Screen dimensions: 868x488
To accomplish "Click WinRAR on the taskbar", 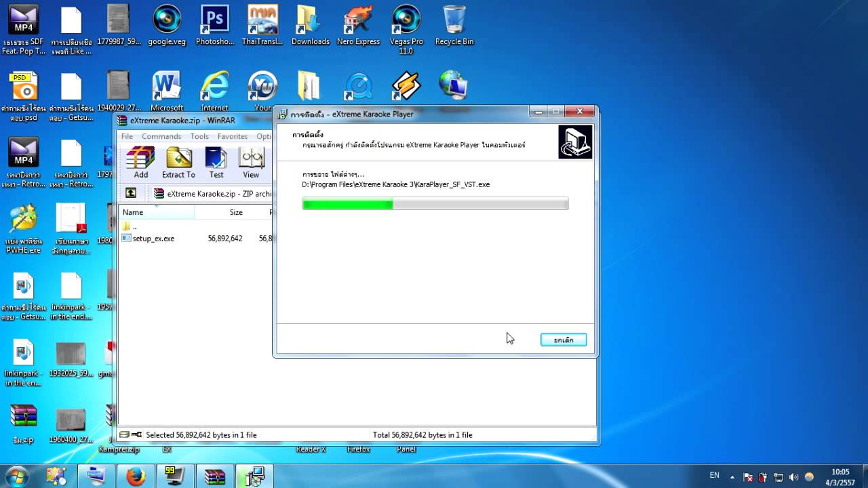I will pos(215,477).
